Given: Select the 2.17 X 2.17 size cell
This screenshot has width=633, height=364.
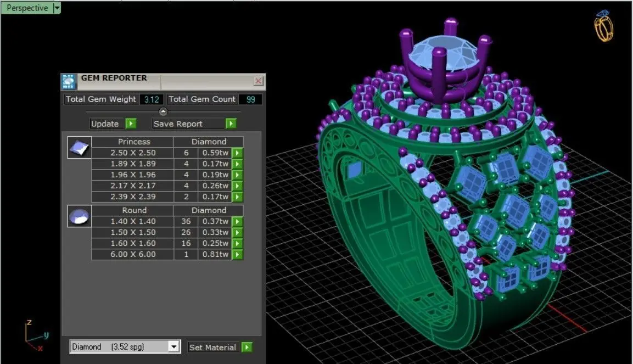Looking at the screenshot, I should (x=133, y=186).
